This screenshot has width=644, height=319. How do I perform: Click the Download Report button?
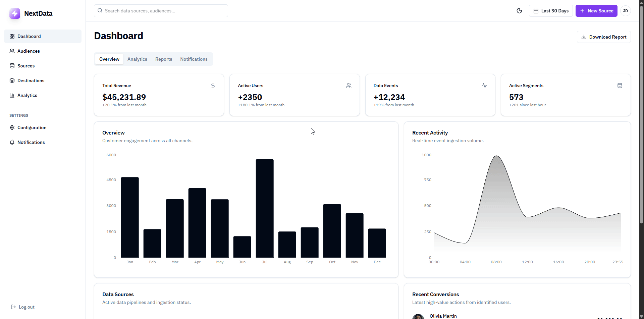pyautogui.click(x=604, y=37)
